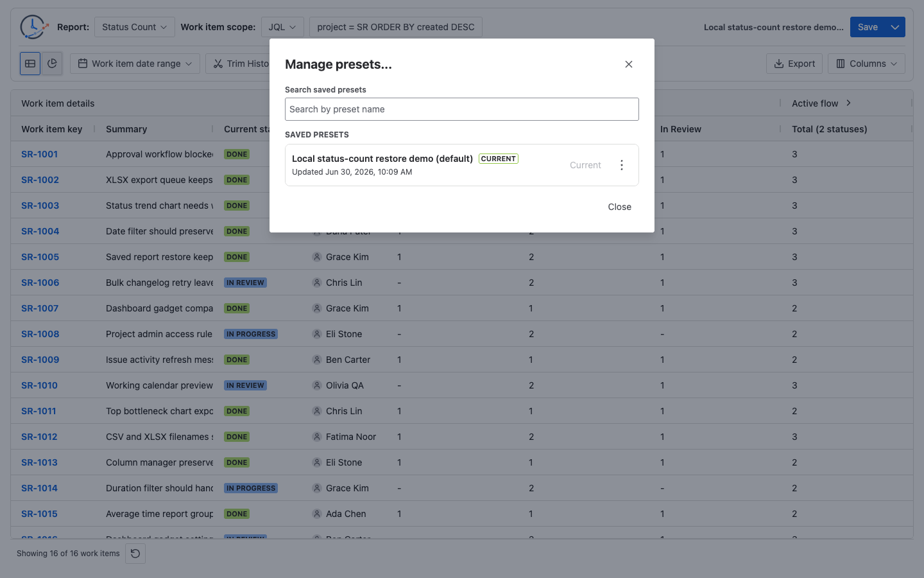Open work item SR-1015
The width and height of the screenshot is (924, 578).
pos(39,514)
